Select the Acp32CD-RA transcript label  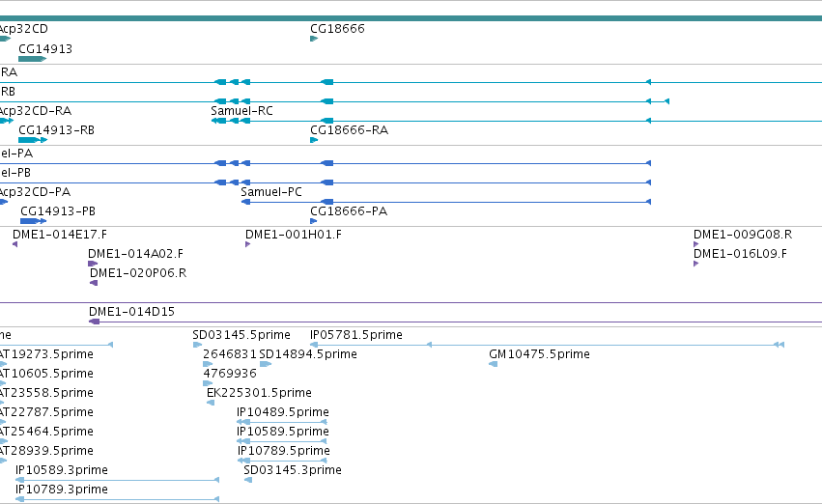tap(35, 111)
